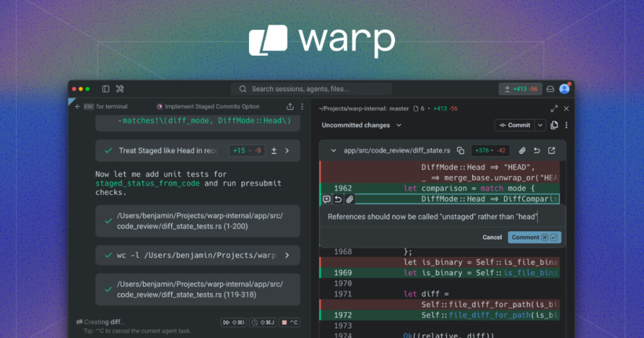Revert the highlighted DiffMode::Head line
This screenshot has width=644, height=338.
coord(338,199)
